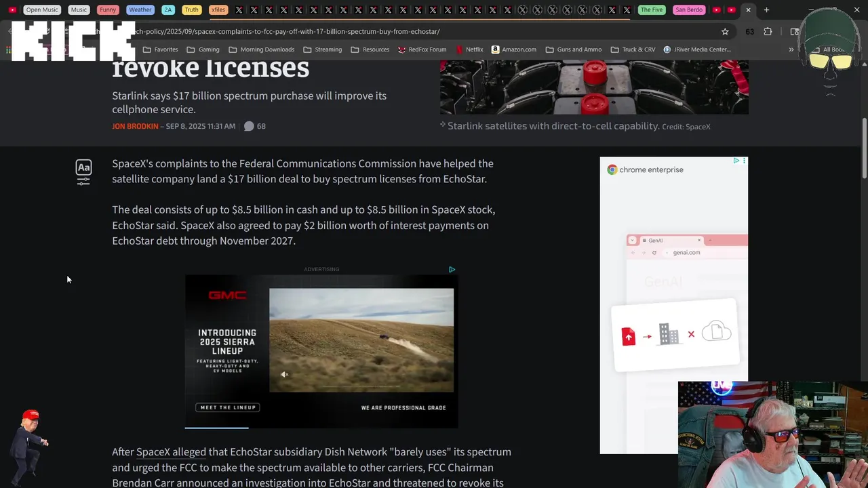The image size is (868, 488).
Task: Expand the Funny tab group
Action: [107, 10]
